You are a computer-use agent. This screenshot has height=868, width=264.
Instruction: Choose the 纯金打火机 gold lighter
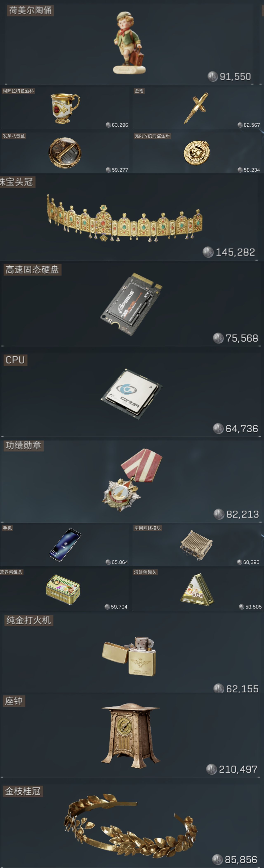point(129,656)
